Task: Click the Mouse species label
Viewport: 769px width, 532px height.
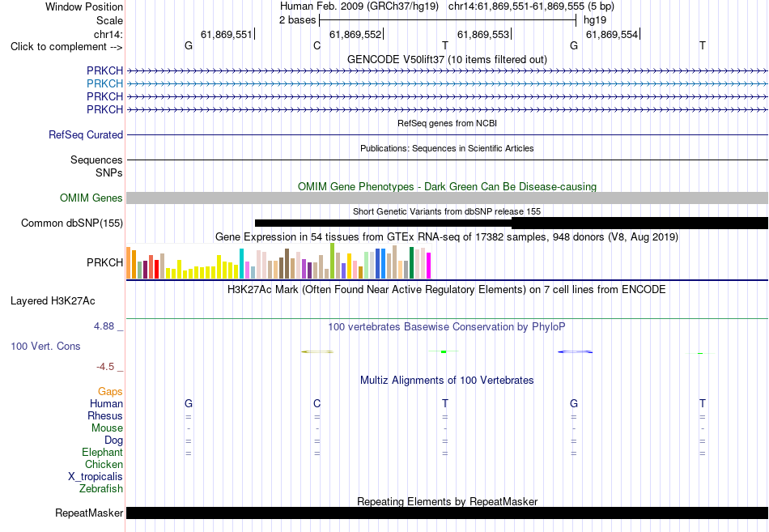Action: [107, 428]
